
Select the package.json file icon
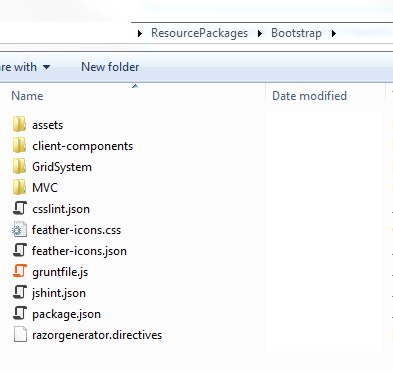20,313
